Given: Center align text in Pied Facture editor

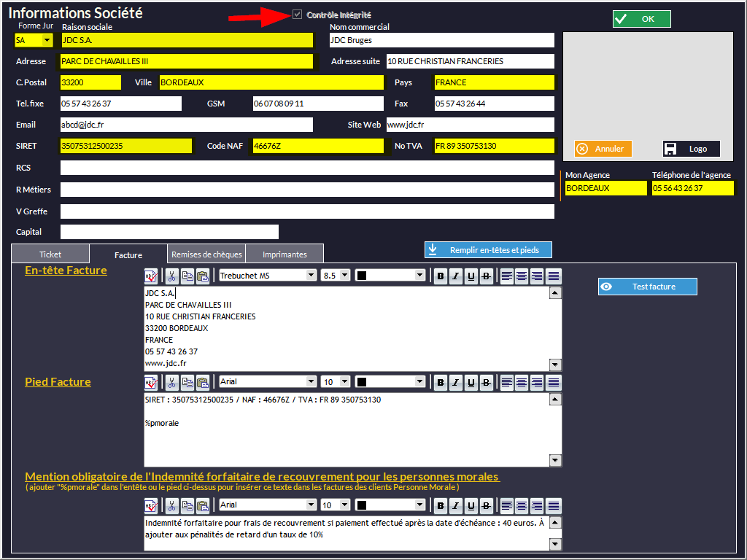Looking at the screenshot, I should pyautogui.click(x=522, y=382).
